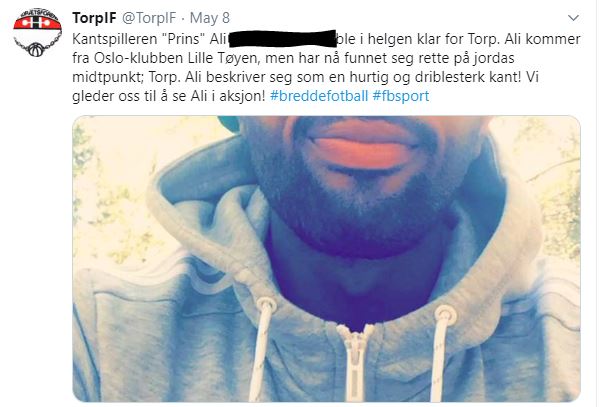Click the basketball emblem in the avatar
The width and height of the screenshot is (599, 407).
36,50
